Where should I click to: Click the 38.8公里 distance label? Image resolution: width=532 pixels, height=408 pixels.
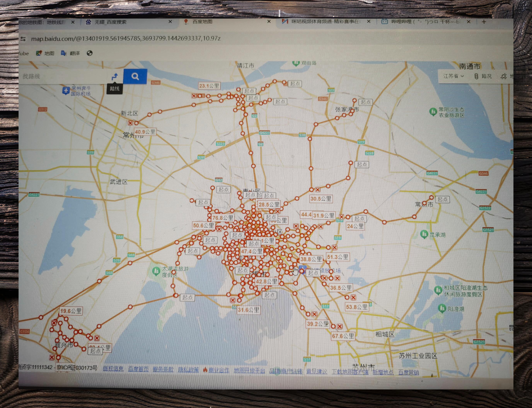click(x=311, y=259)
